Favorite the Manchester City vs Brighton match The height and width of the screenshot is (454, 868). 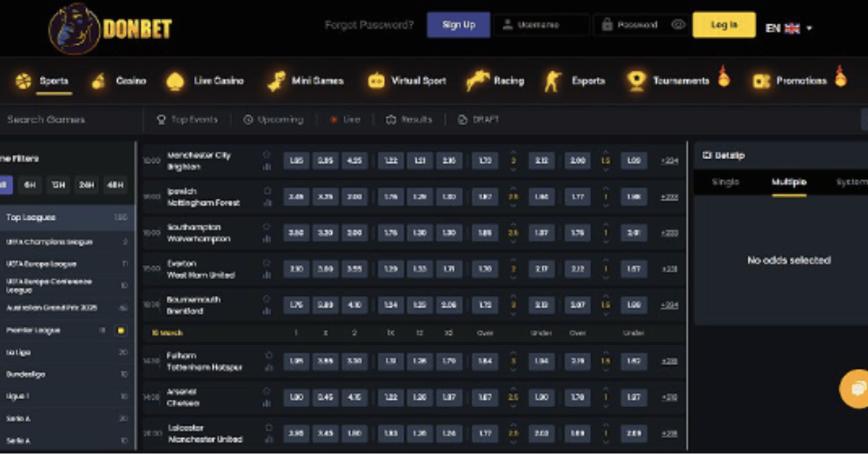pos(267,155)
